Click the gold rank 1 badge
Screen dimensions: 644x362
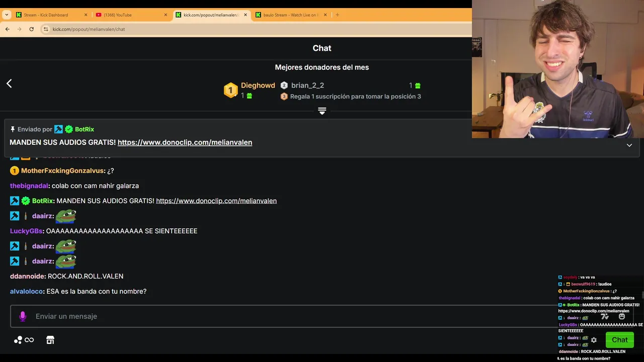tap(230, 90)
